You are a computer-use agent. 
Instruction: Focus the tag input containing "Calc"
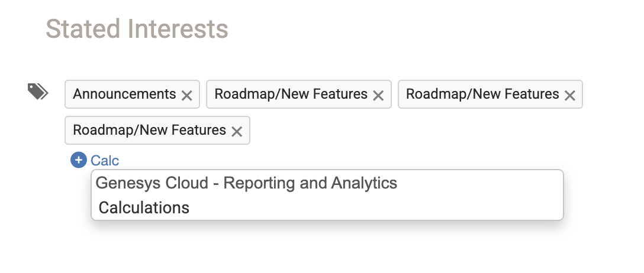[x=105, y=160]
